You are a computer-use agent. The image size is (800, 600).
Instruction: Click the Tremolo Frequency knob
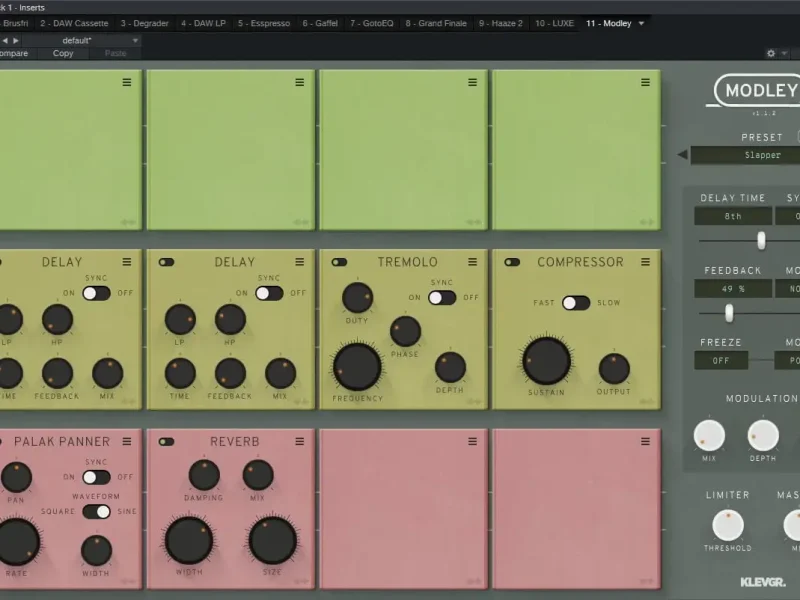pyautogui.click(x=357, y=367)
